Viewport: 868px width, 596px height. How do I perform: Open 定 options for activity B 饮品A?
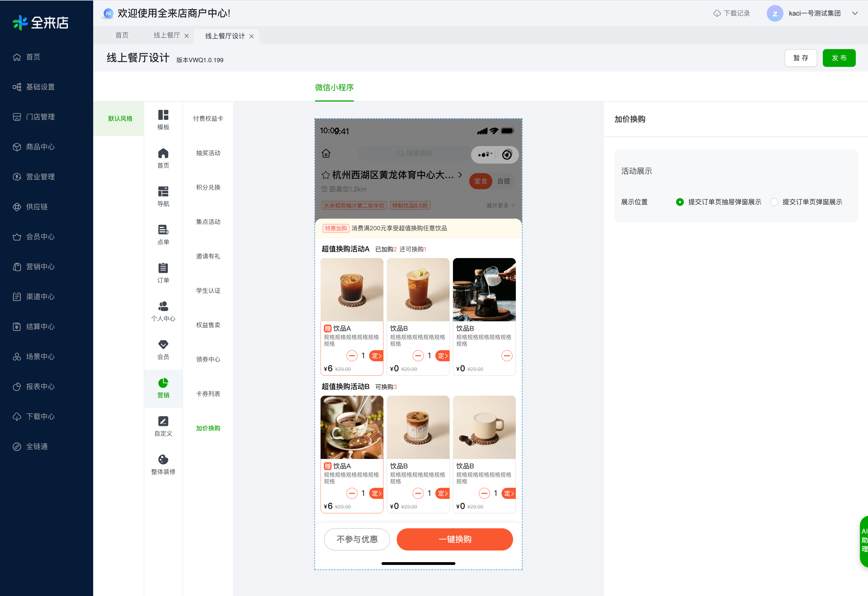376,493
